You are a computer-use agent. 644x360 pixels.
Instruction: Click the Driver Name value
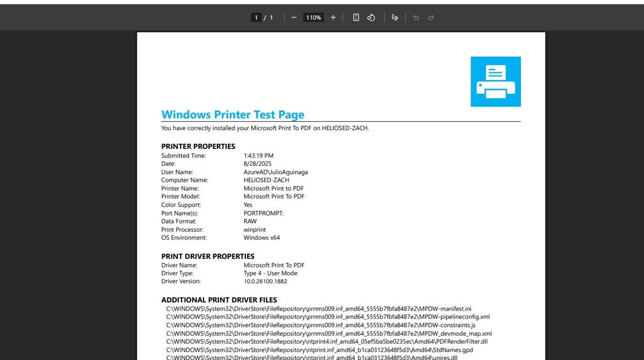coord(274,265)
